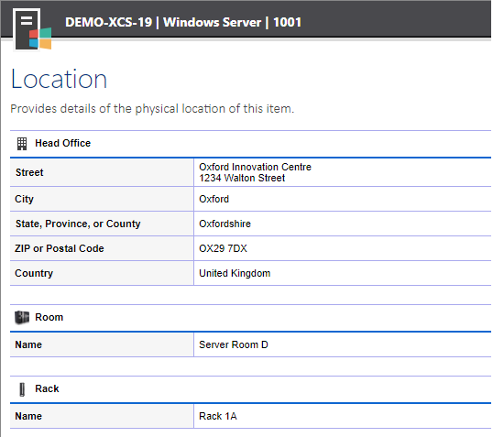Click the postal code OX29 7DX
The height and width of the screenshot is (437, 504).
(223, 248)
